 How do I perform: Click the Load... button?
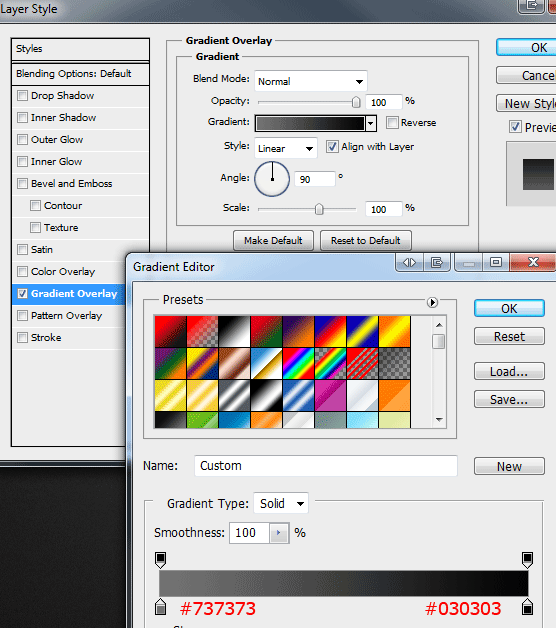[509, 371]
